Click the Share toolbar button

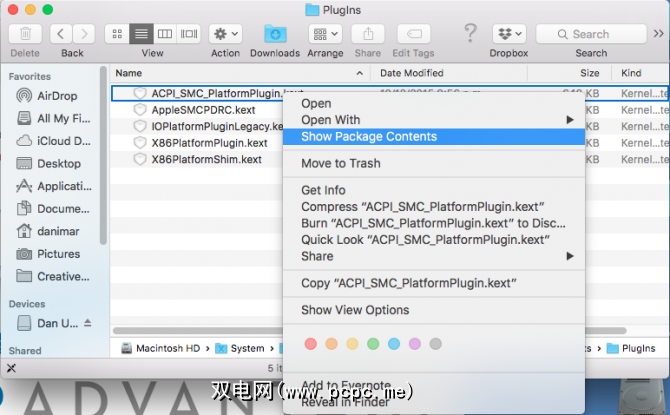tap(367, 34)
